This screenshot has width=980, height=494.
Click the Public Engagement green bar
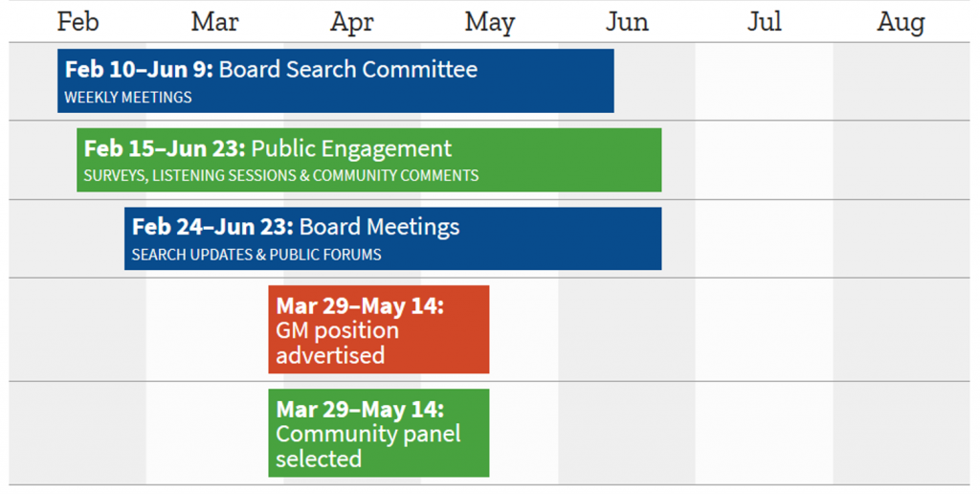tap(368, 160)
